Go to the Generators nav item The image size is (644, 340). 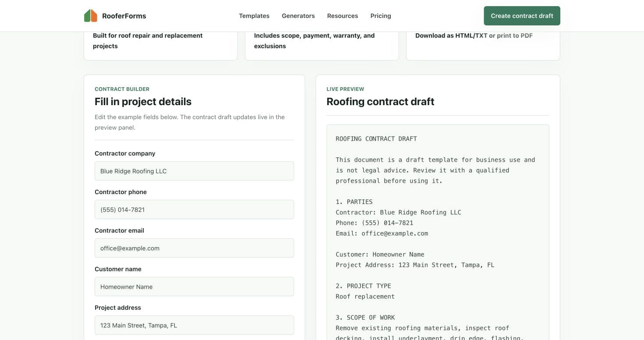tap(298, 16)
